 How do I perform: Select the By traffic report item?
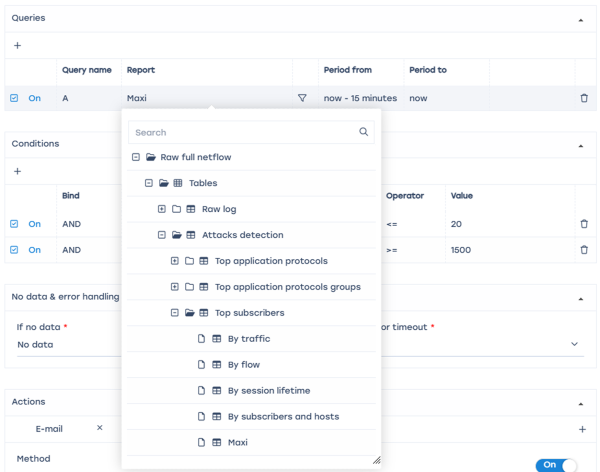click(248, 339)
